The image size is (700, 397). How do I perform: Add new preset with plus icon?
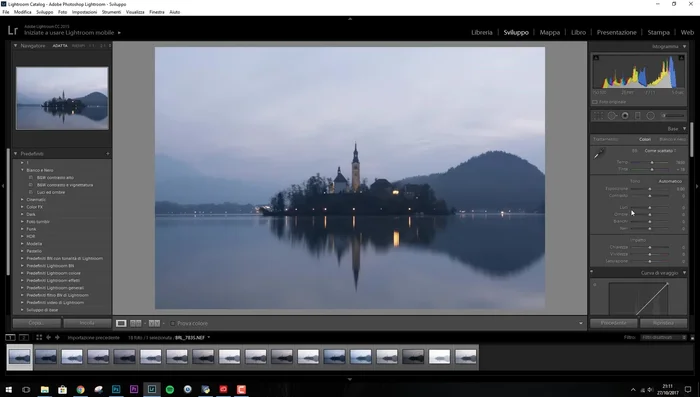[x=108, y=154]
